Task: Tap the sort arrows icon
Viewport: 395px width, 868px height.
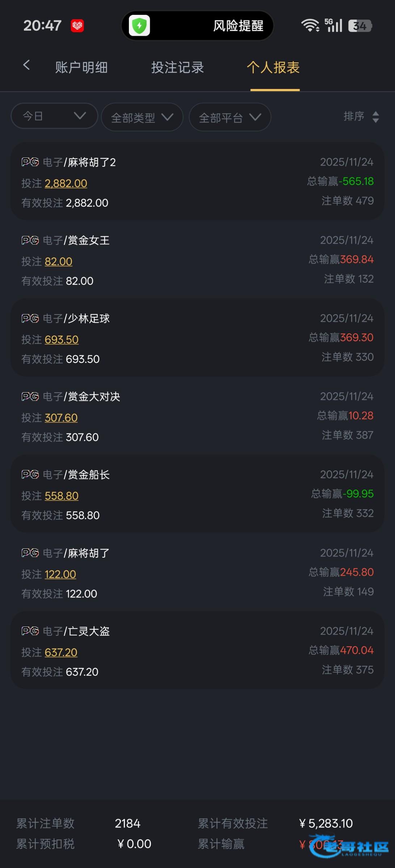Action: point(376,117)
